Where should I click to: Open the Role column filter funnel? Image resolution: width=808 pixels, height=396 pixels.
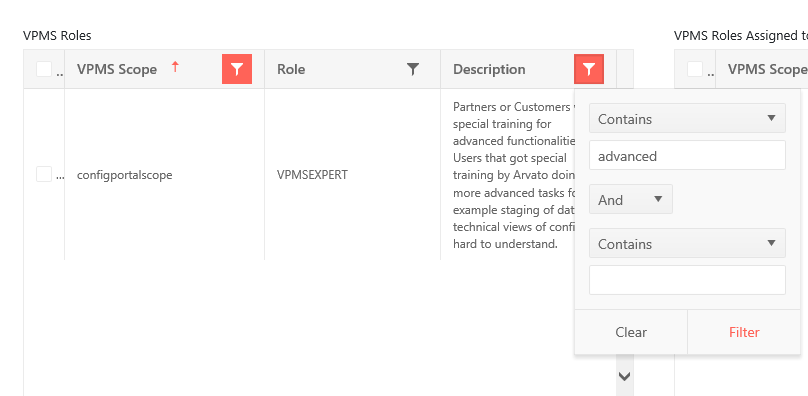click(x=413, y=69)
